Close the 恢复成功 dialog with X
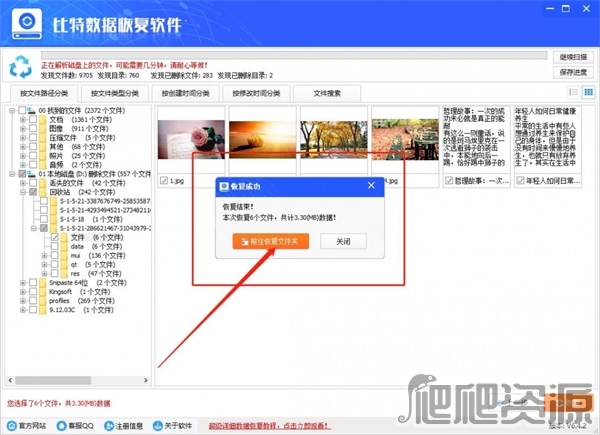This screenshot has width=600, height=435. 371,186
